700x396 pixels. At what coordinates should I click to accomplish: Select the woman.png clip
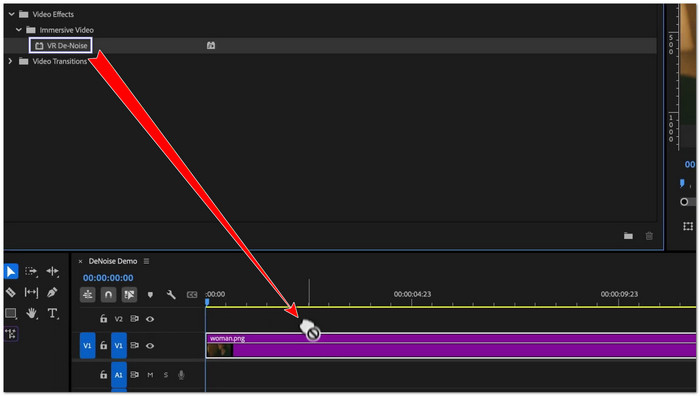tap(451, 346)
